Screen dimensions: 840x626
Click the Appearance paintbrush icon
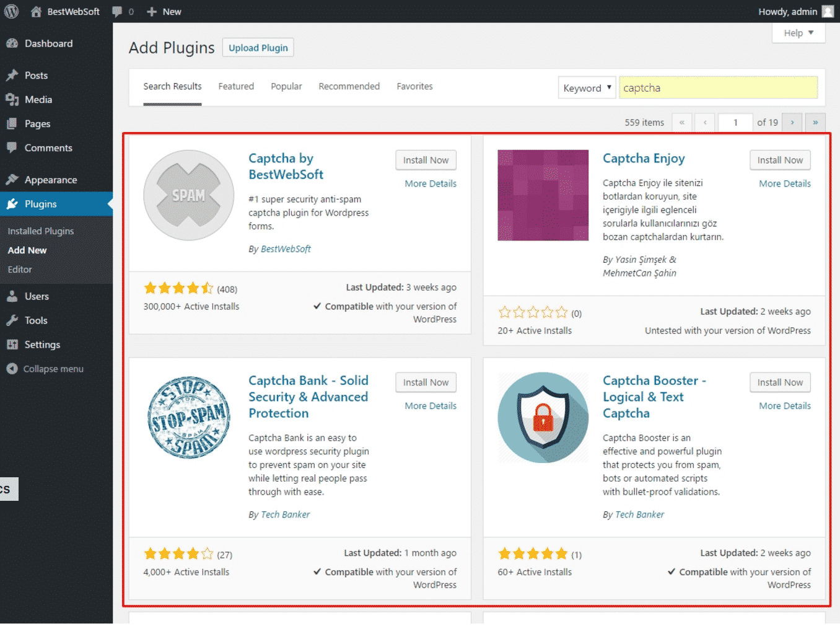click(12, 180)
